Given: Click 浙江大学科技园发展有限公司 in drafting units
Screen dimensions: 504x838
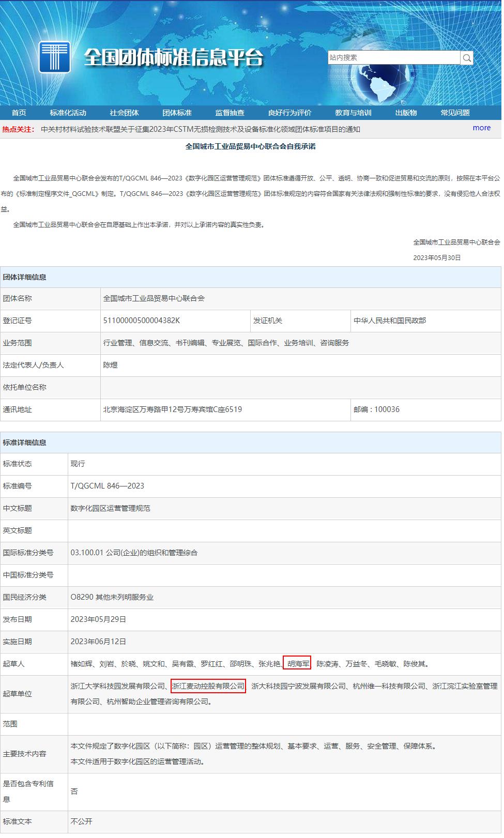Looking at the screenshot, I should 118,686.
